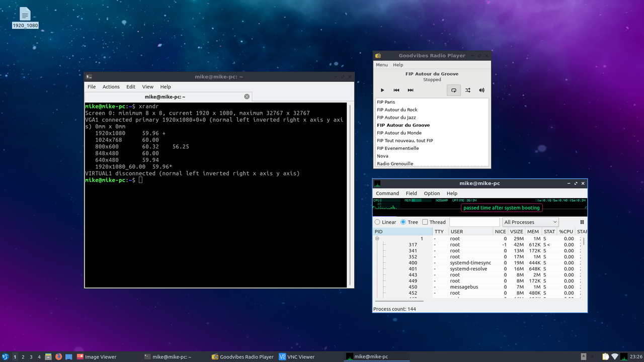
Task: Pause process list updates with pause icon
Action: (582, 222)
